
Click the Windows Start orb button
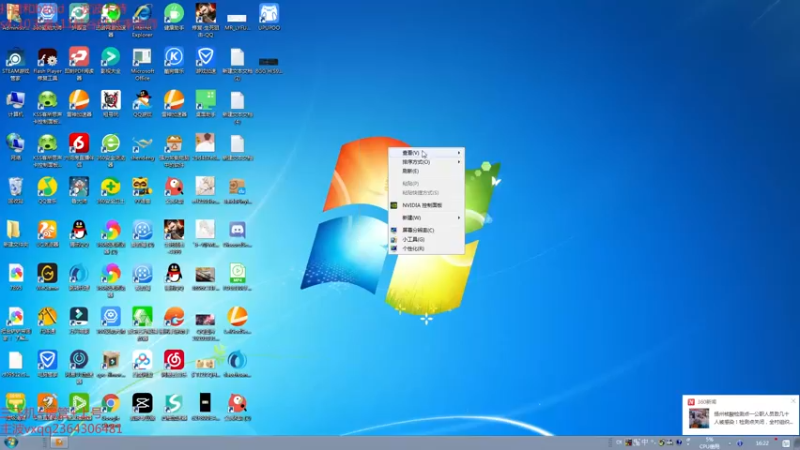[11, 442]
